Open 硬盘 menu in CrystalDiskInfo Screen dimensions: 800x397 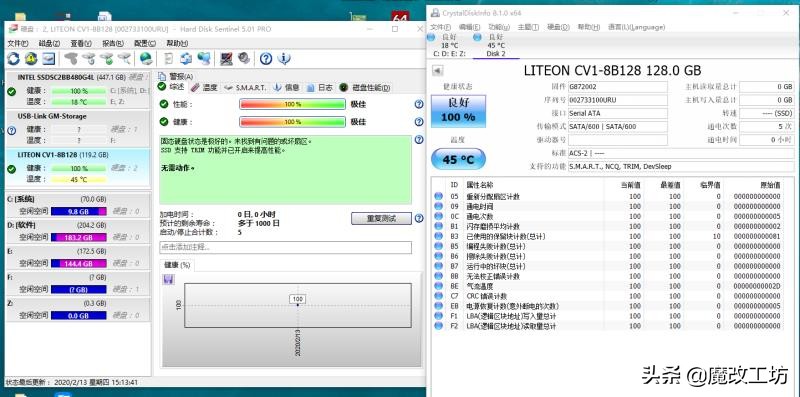coord(558,27)
